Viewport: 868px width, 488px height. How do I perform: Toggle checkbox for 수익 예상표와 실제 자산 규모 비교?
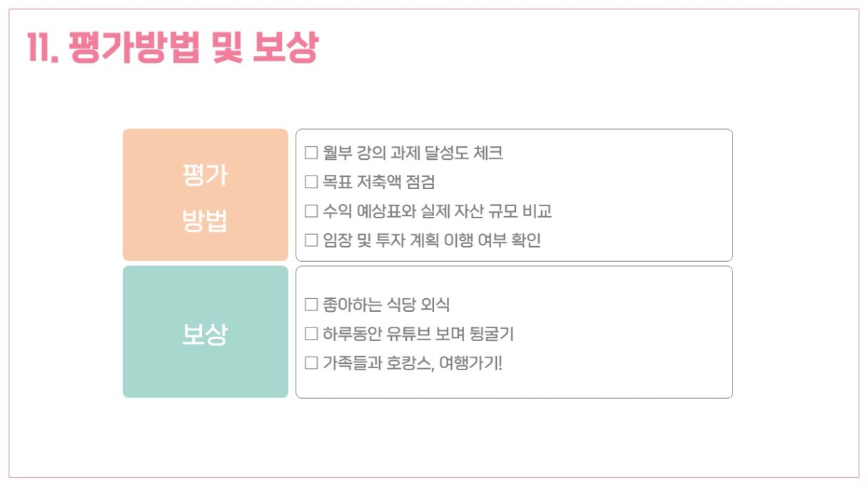(x=311, y=211)
